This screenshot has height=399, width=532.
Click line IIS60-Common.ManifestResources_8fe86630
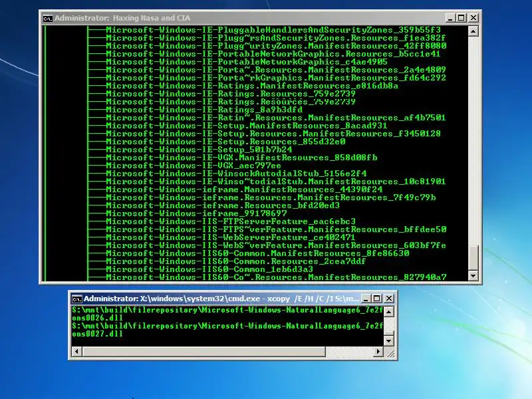point(257,253)
